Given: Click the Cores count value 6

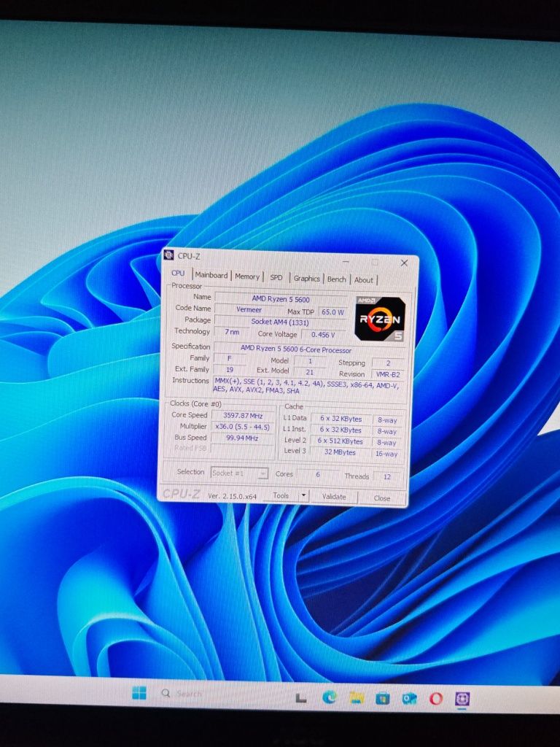Looking at the screenshot, I should pyautogui.click(x=318, y=474).
